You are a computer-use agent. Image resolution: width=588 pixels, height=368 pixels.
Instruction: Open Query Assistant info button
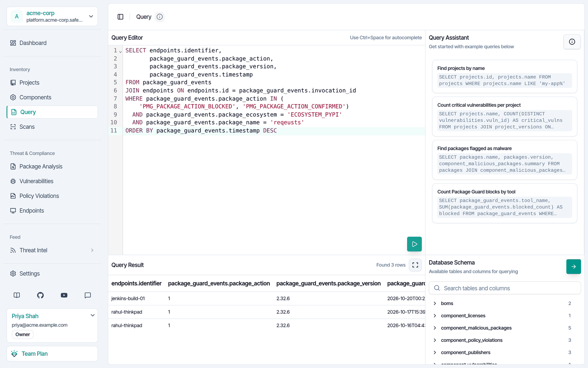[x=572, y=42]
